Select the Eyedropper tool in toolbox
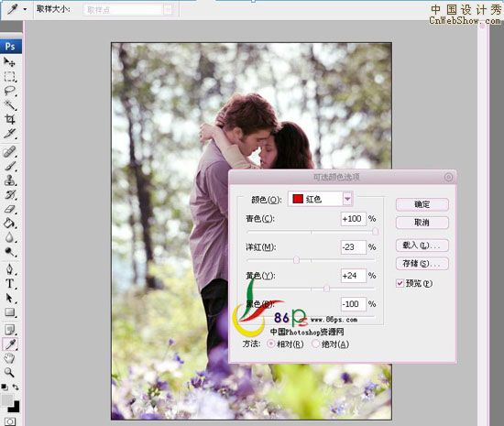Image resolution: width=504 pixels, height=426 pixels. tap(9, 344)
